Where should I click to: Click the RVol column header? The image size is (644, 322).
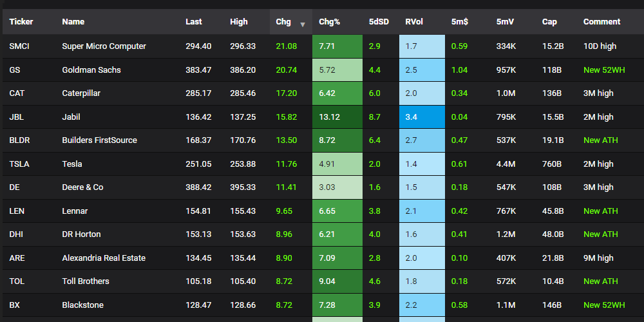[x=413, y=22]
